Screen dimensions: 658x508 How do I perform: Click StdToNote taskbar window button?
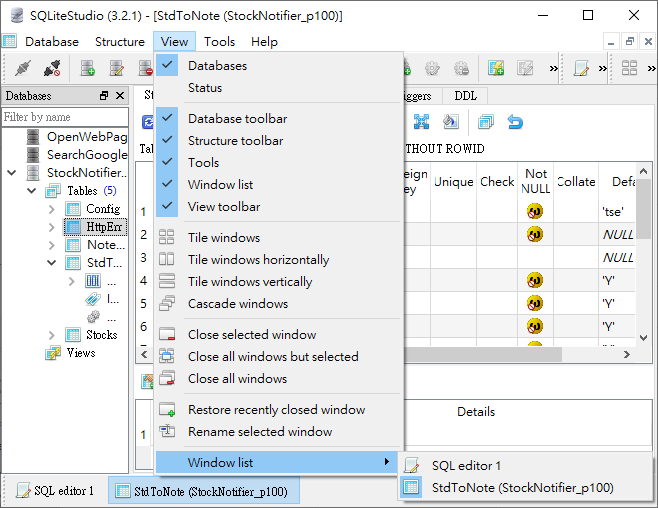(x=204, y=490)
